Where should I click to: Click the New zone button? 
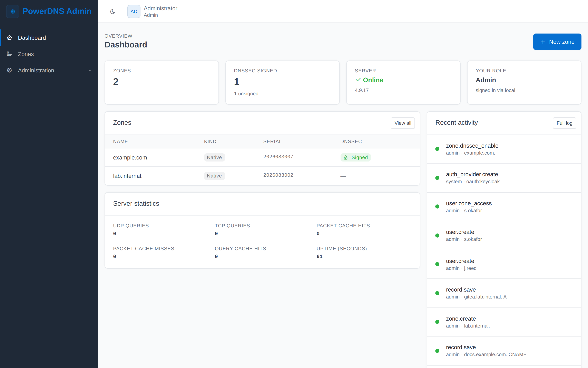pyautogui.click(x=557, y=42)
